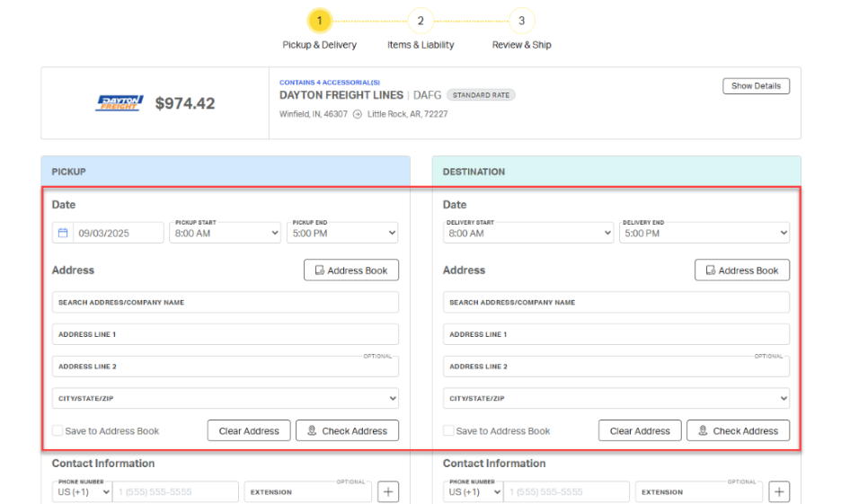This screenshot has width=841, height=504.
Task: Add another pickup phone number with plus
Action: (388, 491)
